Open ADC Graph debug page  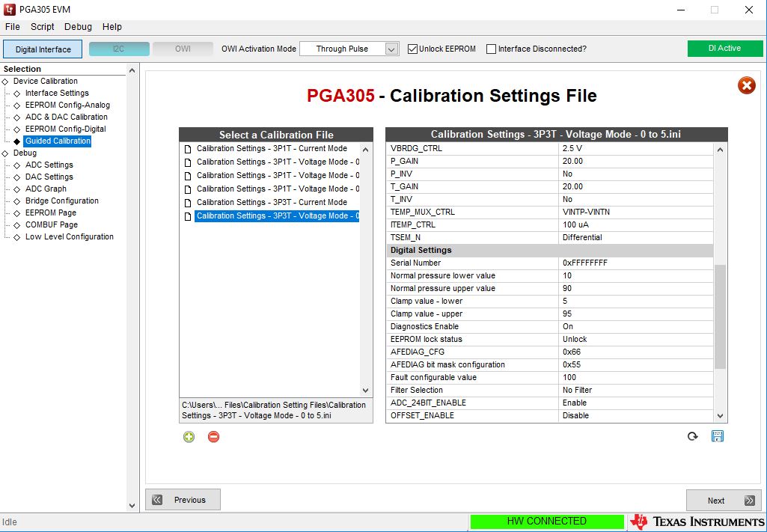point(46,189)
